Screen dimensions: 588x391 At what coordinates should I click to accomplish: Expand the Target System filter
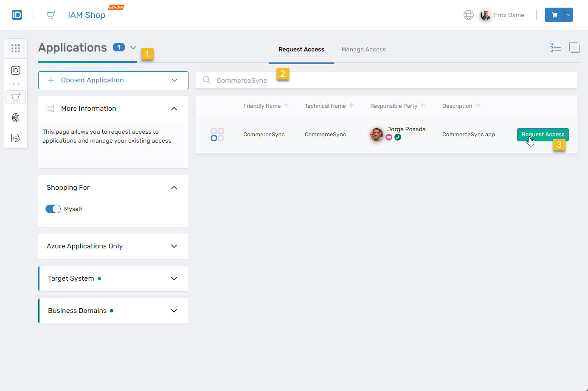click(113, 278)
